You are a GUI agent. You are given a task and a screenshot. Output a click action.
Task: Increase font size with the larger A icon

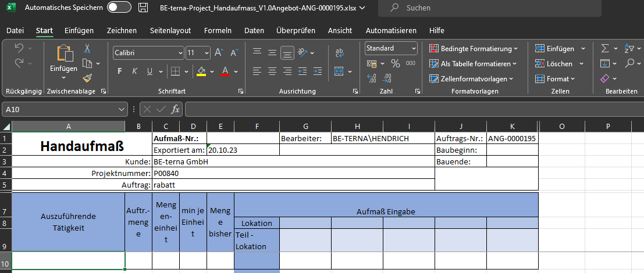[x=219, y=52]
